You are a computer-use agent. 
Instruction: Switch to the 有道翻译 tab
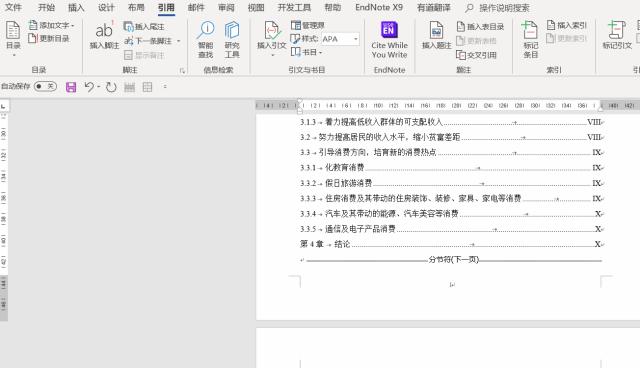click(x=434, y=7)
